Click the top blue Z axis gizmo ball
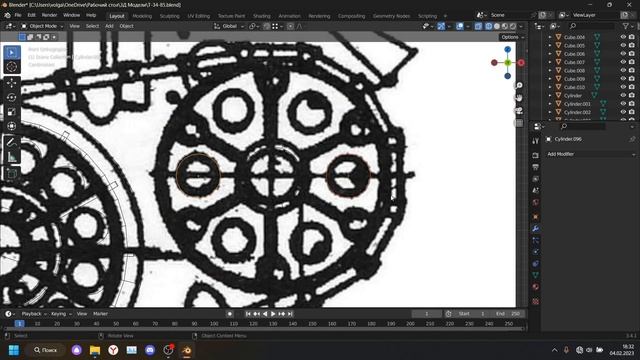640x360 pixels. (507, 49)
